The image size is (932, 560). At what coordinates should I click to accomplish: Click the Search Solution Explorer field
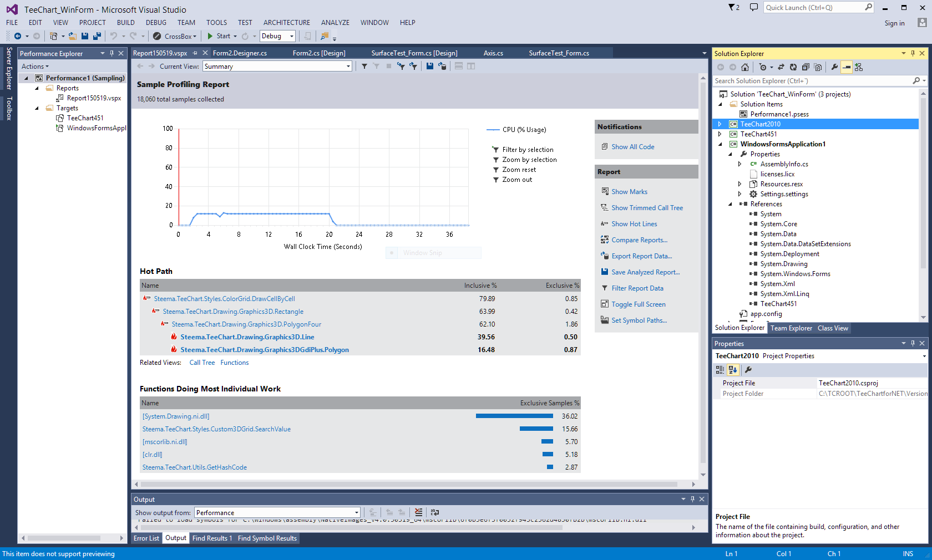pos(812,81)
